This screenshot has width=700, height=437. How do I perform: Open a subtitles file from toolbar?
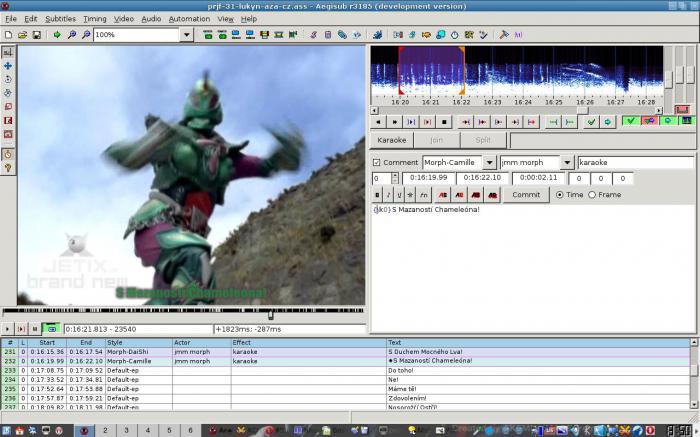(x=22, y=35)
